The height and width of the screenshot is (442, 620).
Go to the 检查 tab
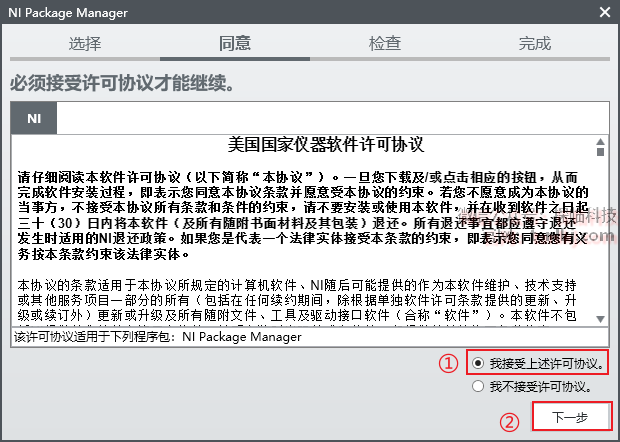coord(385,43)
